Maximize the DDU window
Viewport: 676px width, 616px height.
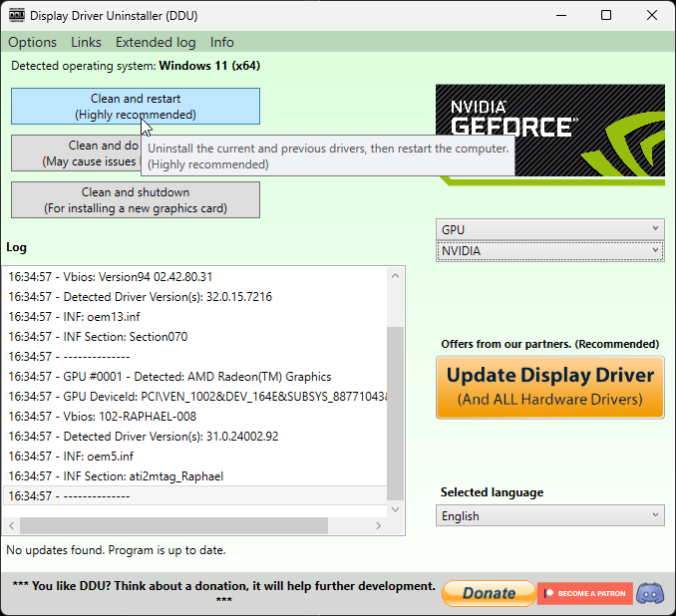click(606, 16)
